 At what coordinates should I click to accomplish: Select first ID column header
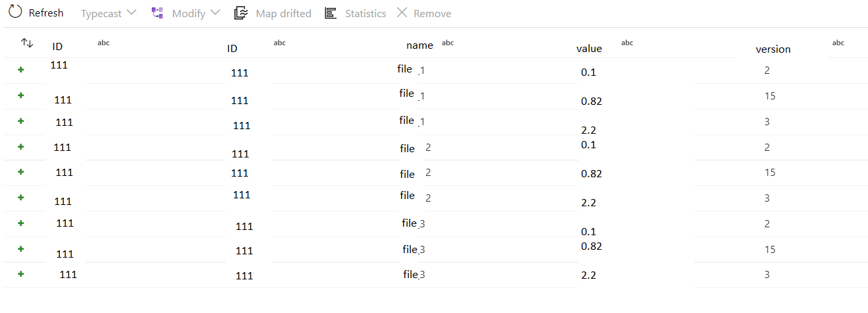[57, 46]
